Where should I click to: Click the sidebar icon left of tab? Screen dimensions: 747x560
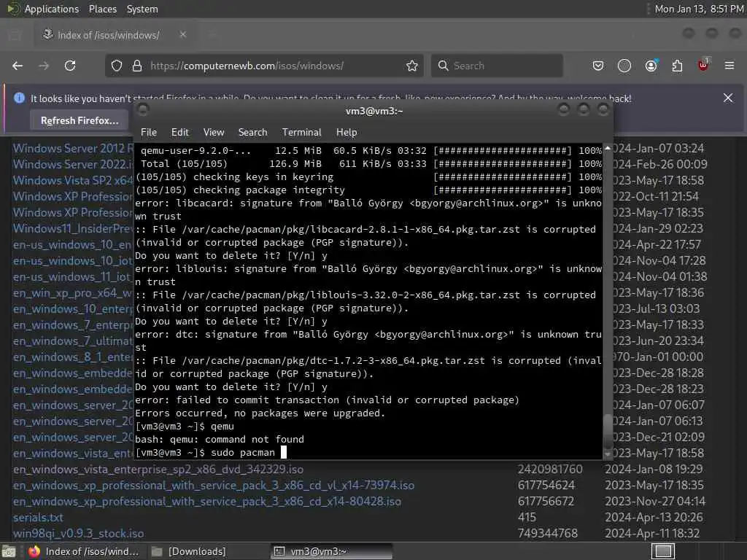pyautogui.click(x=15, y=35)
